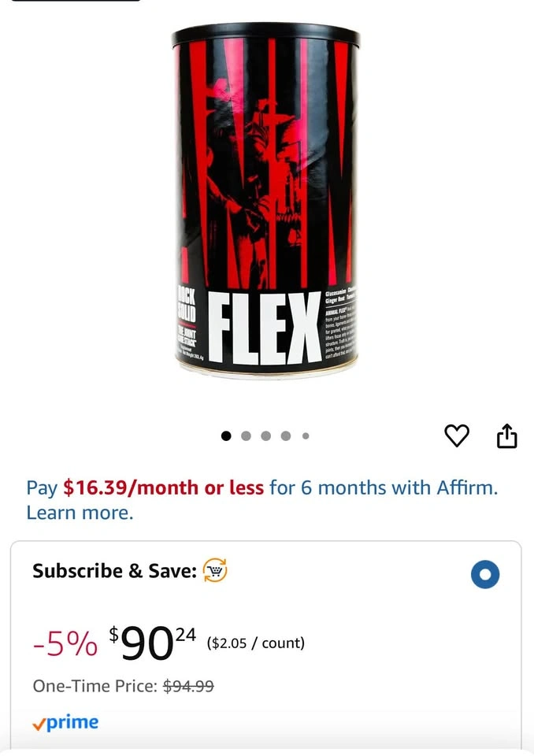The width and height of the screenshot is (534, 756).
Task: Click '$16.39/month or less' Affirm offer
Action: (164, 487)
